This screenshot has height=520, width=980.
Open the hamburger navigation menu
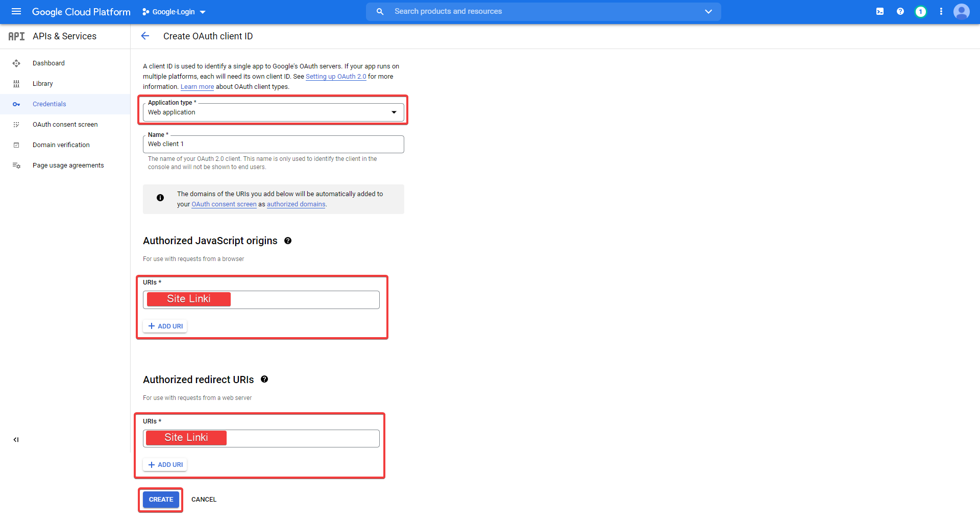pos(16,11)
